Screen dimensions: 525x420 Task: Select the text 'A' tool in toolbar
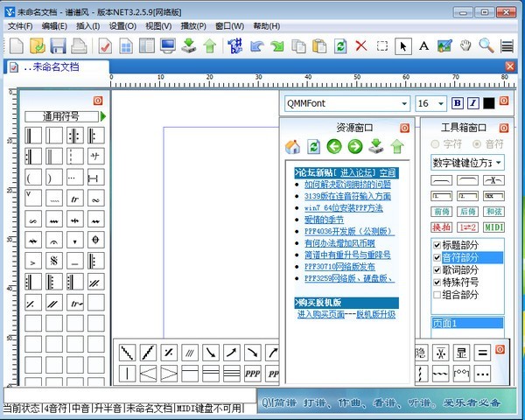(x=423, y=45)
